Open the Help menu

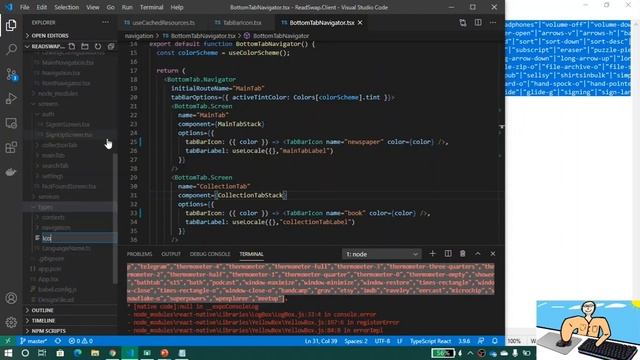(177, 7)
